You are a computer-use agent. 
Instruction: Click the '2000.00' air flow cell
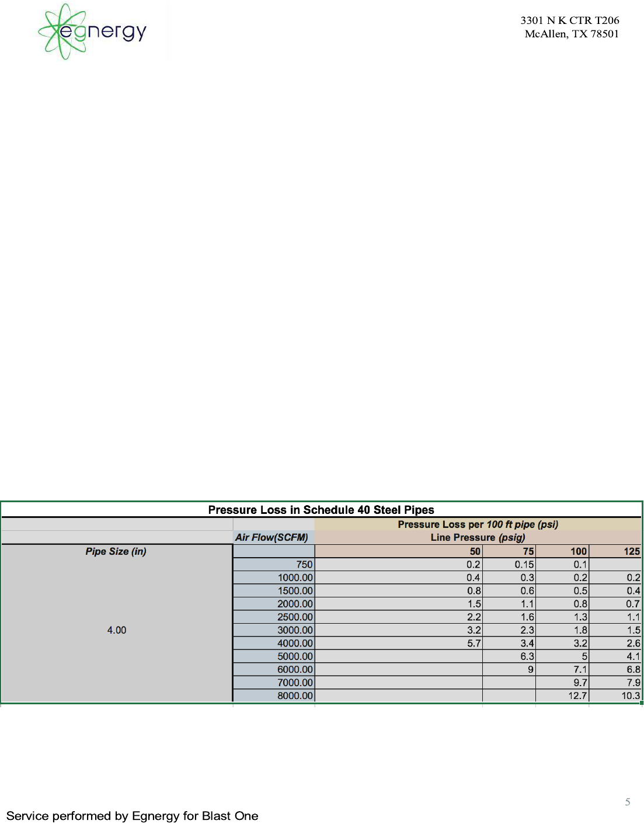tap(274, 604)
